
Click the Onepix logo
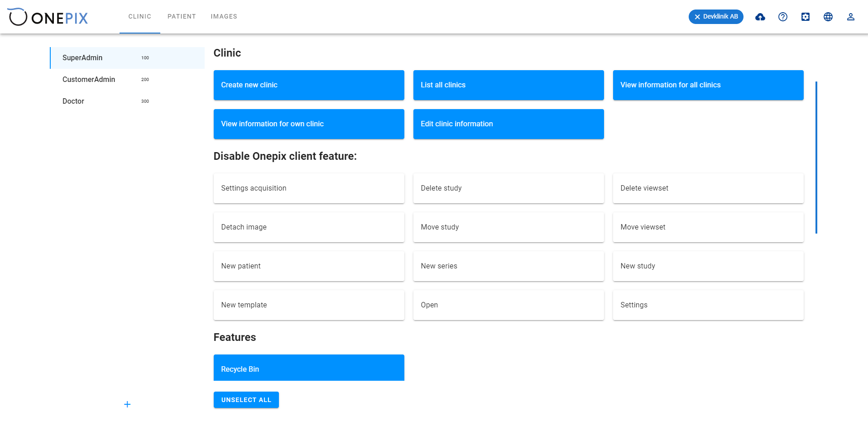point(48,17)
